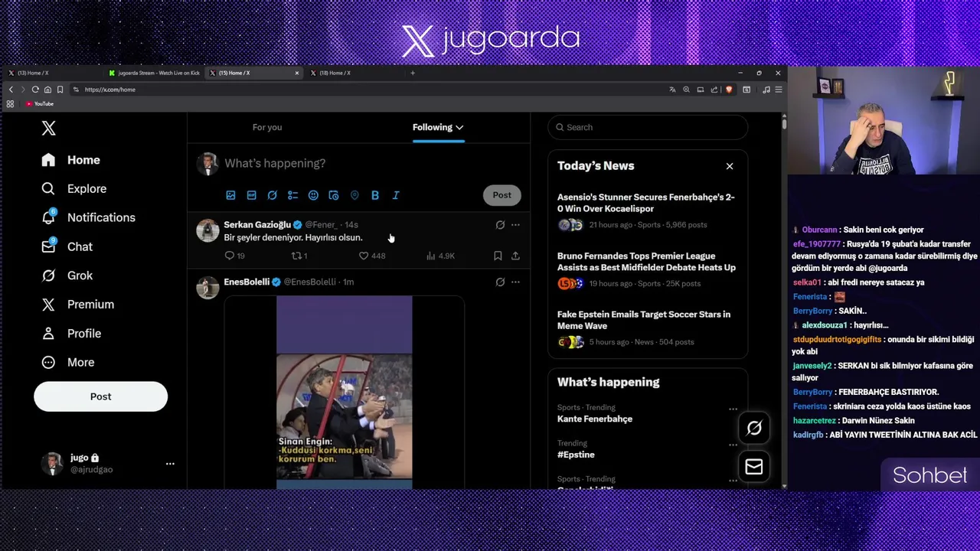Open the Explore page

[x=74, y=189]
